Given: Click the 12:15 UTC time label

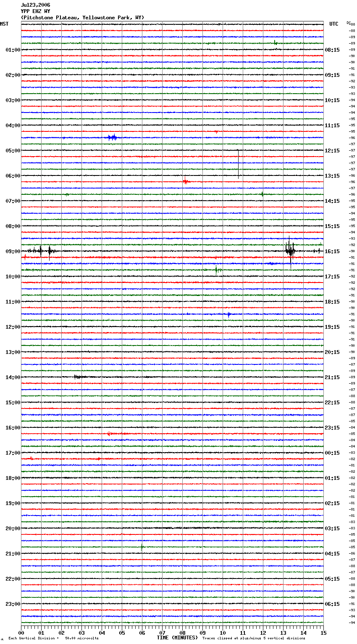Looking at the screenshot, I should coord(332,151).
